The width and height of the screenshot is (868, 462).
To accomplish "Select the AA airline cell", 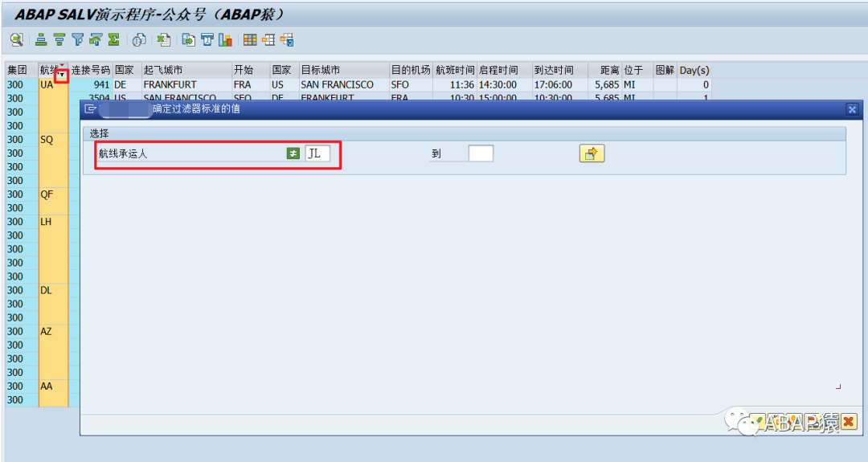I will [53, 386].
